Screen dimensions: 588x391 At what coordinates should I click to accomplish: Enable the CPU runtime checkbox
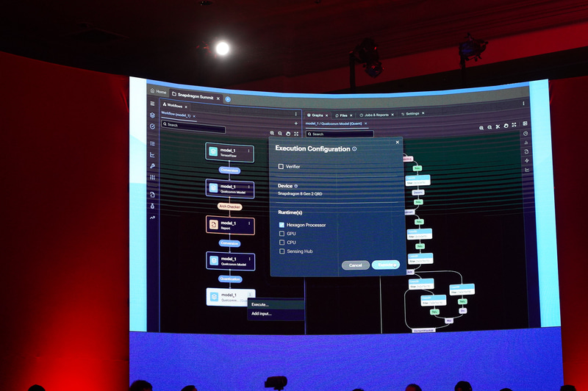tap(282, 243)
